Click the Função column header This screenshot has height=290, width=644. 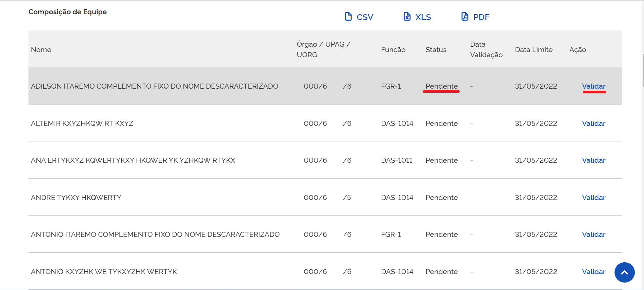click(393, 50)
